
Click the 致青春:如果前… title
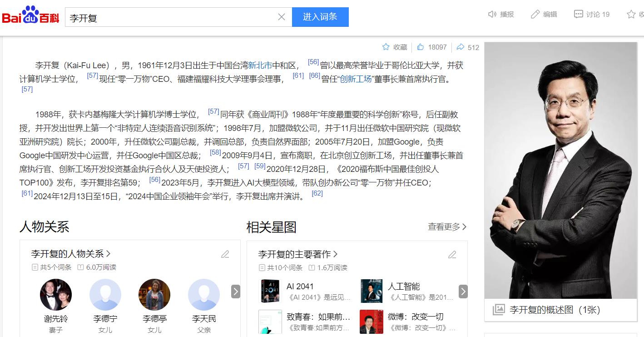(318, 317)
